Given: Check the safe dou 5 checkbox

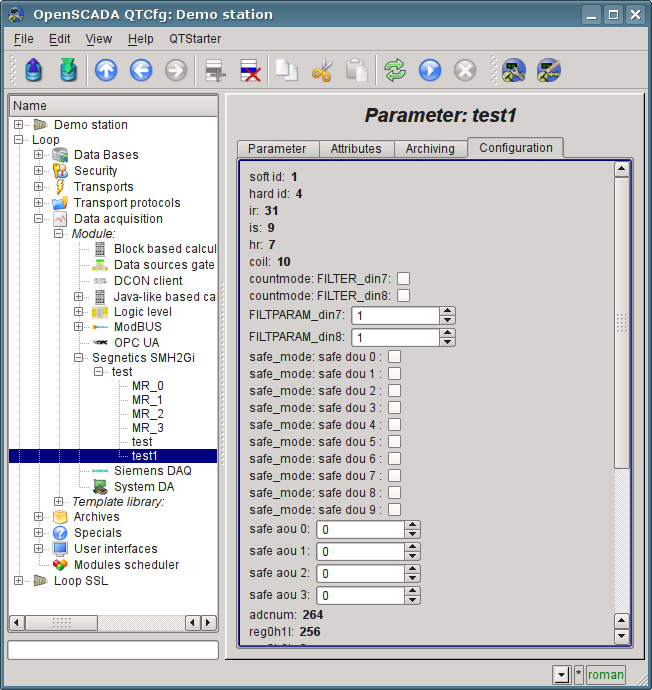Looking at the screenshot, I should [x=395, y=442].
